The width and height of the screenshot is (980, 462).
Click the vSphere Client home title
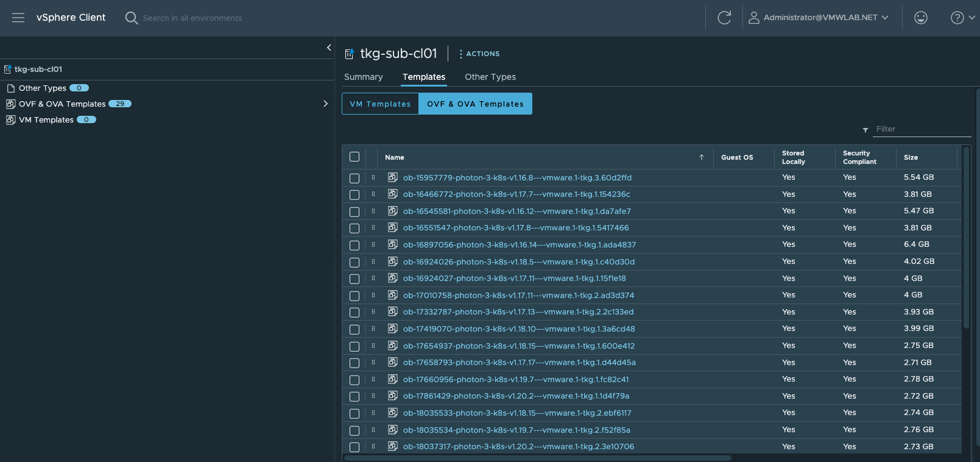pyautogui.click(x=71, y=18)
